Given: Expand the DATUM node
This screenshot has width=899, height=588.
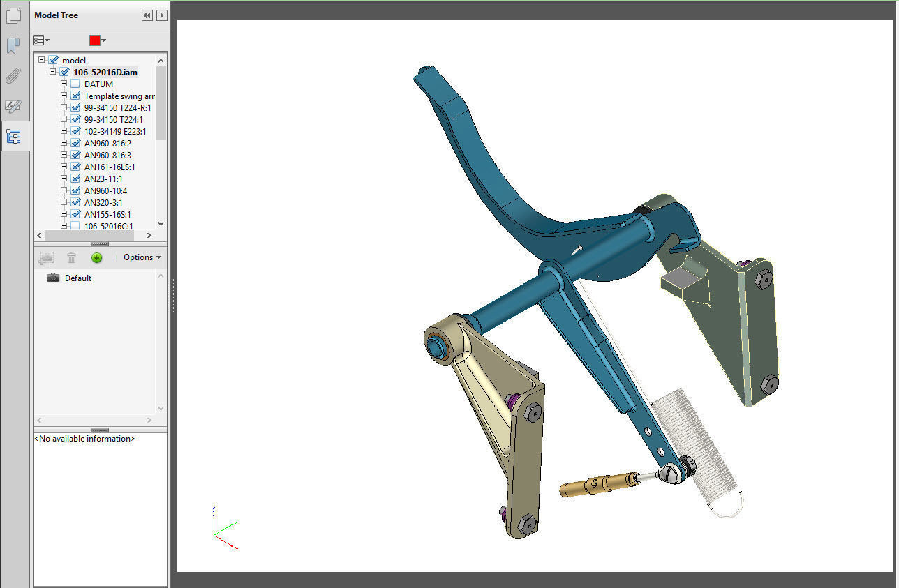Looking at the screenshot, I should click(x=64, y=84).
